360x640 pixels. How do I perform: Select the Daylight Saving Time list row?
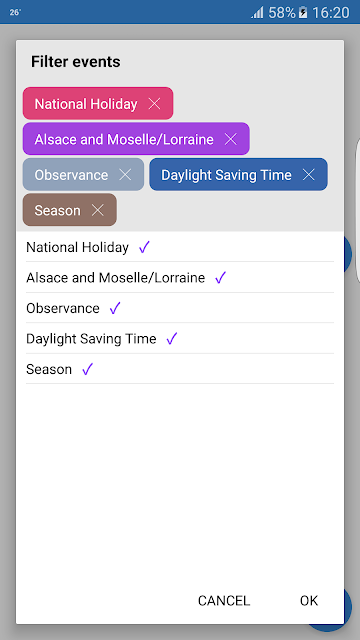point(180,338)
